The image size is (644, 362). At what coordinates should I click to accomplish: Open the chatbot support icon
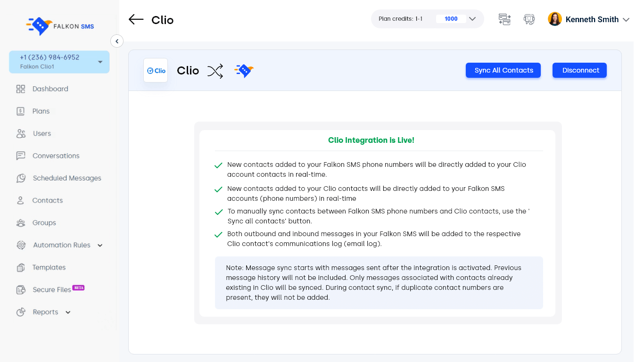tap(529, 19)
